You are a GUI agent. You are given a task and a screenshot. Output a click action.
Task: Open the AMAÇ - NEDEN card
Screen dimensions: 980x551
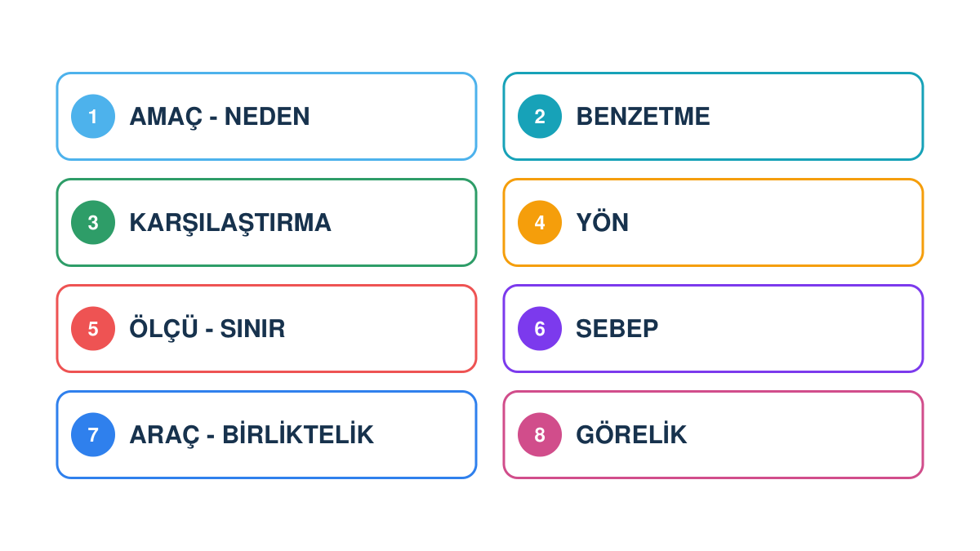266,117
